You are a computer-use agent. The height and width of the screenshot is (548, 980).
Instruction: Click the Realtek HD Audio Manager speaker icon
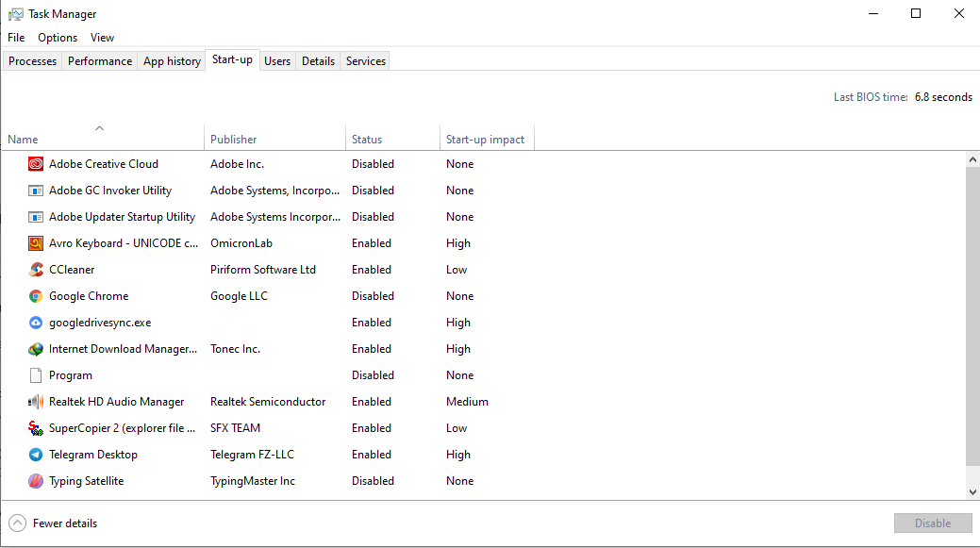click(x=36, y=402)
